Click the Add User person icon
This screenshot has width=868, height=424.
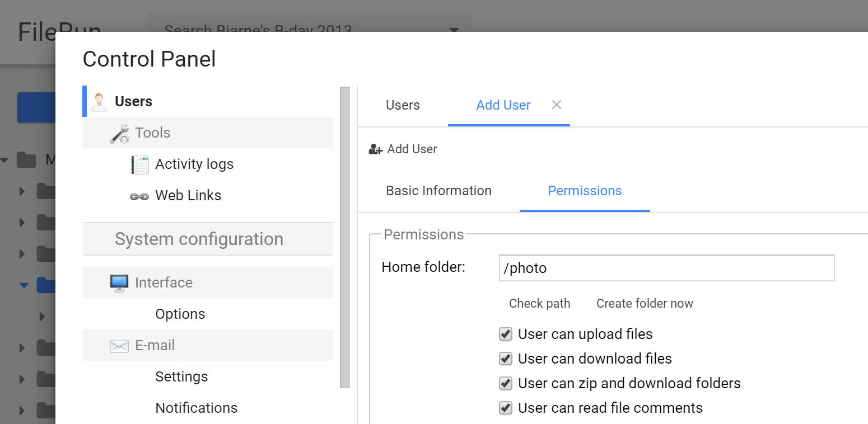click(375, 149)
